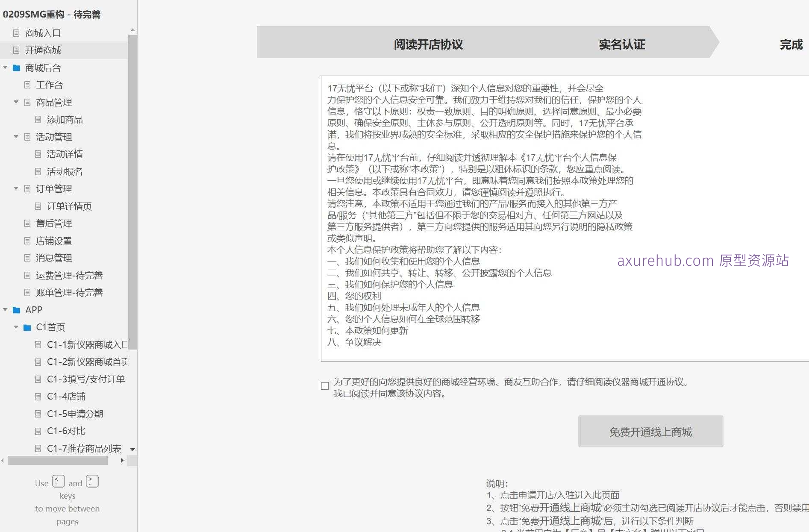Click the page icon beside 添加商品
The height and width of the screenshot is (532, 809).
click(38, 120)
